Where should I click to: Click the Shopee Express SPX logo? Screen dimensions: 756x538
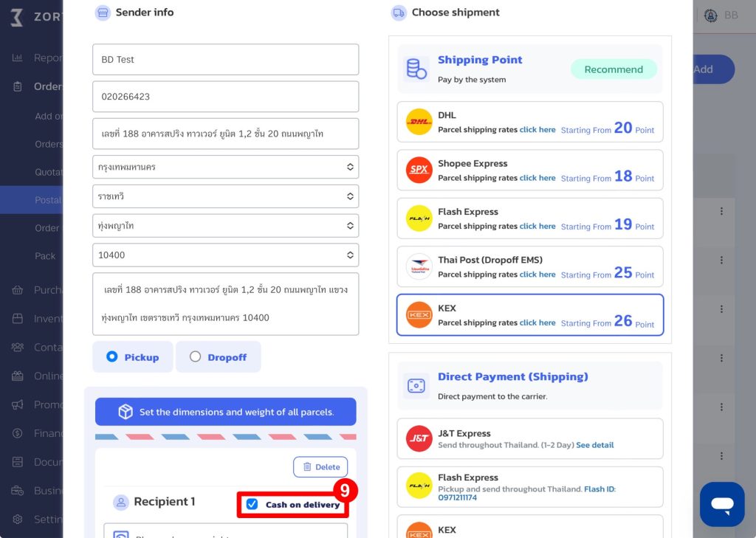click(419, 170)
